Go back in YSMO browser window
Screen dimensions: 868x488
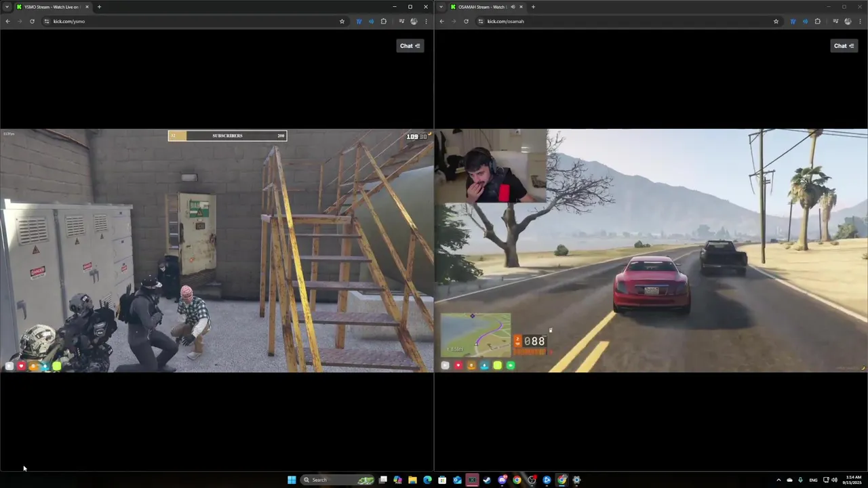[7, 21]
